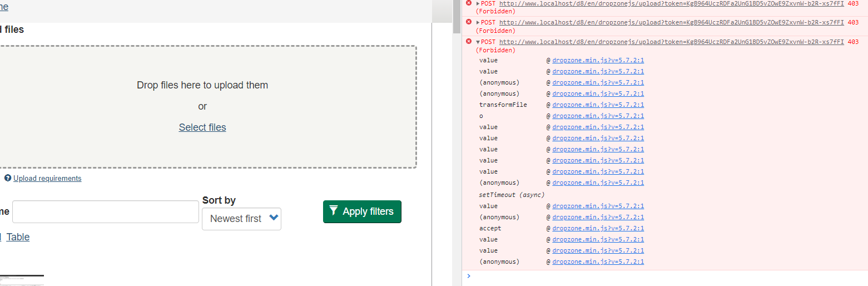The width and height of the screenshot is (868, 286).
Task: Focus the name filter text field
Action: 106,212
